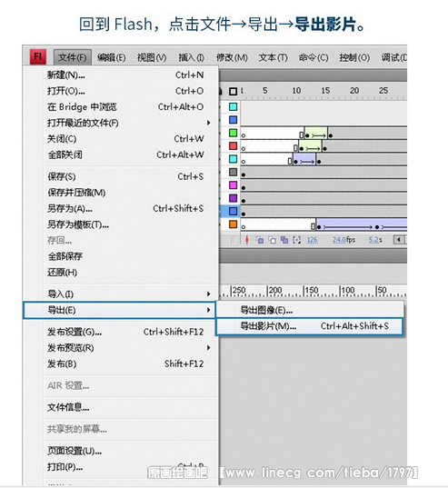Choose 另存为模板(T)... menu entry
Screen dimensions: 448x488
(x=120, y=224)
